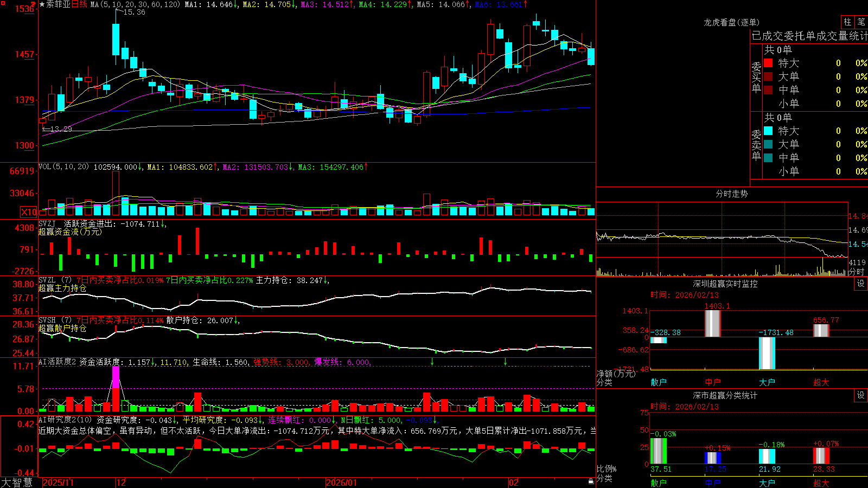
Task: Click the 超赢资金流(万元) label
Action: click(70, 232)
